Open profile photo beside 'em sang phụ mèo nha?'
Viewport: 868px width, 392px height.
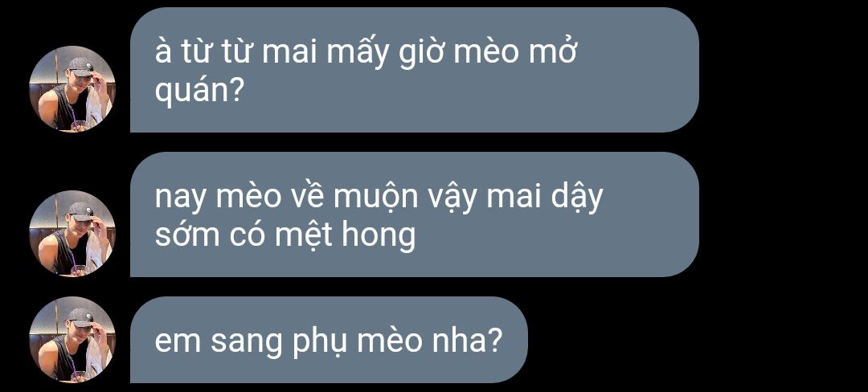pyautogui.click(x=72, y=340)
